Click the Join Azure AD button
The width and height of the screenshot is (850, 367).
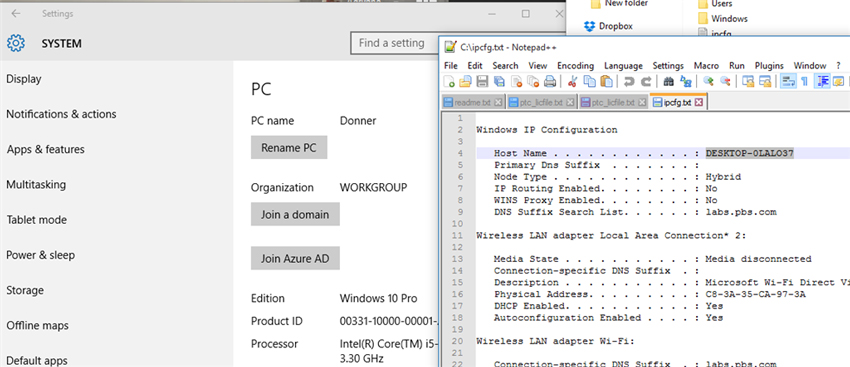(x=295, y=258)
